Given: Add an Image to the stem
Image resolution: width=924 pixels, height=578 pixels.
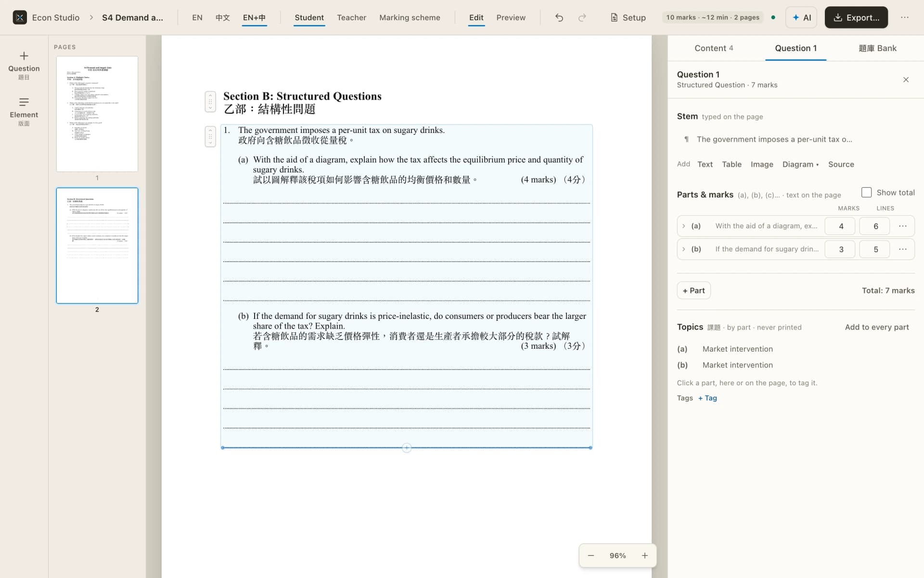Looking at the screenshot, I should tap(762, 164).
